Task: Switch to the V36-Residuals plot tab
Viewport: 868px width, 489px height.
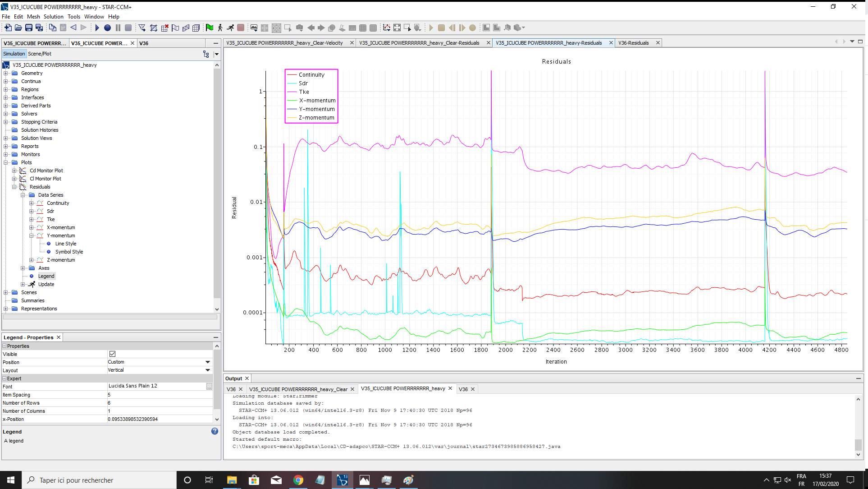Action: 633,43
